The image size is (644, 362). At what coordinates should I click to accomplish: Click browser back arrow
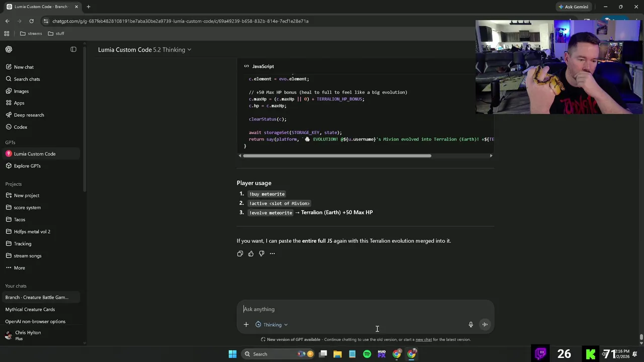coord(7,21)
